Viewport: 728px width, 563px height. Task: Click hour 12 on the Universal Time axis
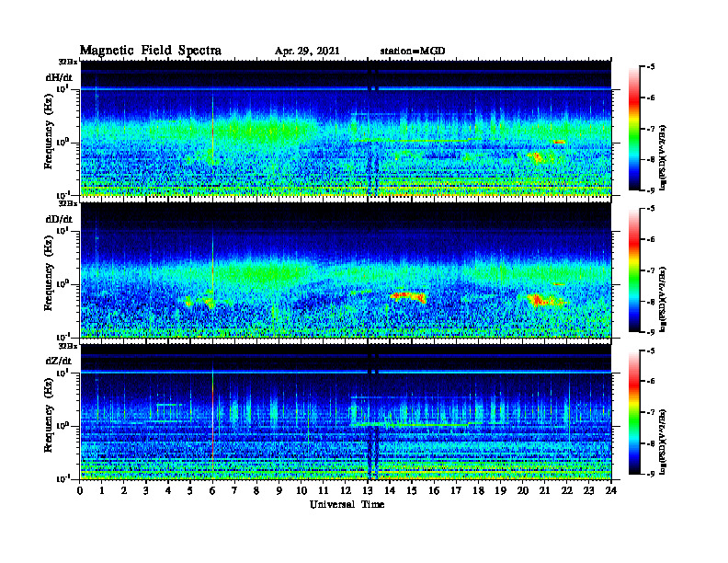[346, 490]
